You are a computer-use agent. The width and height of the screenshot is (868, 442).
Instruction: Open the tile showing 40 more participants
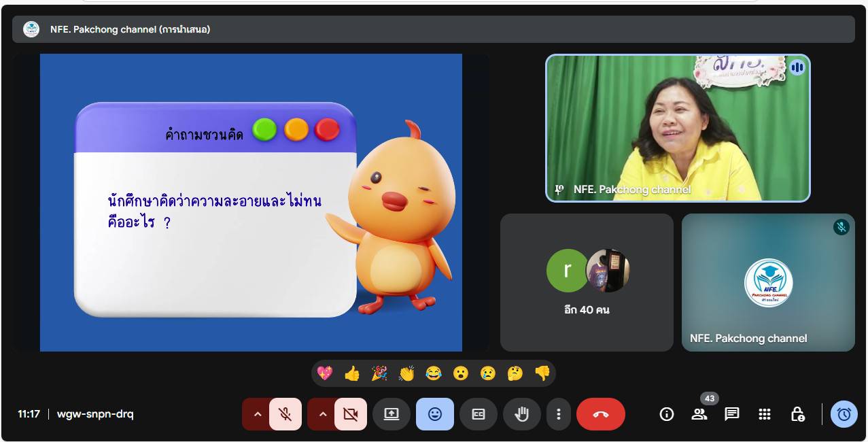click(587, 283)
